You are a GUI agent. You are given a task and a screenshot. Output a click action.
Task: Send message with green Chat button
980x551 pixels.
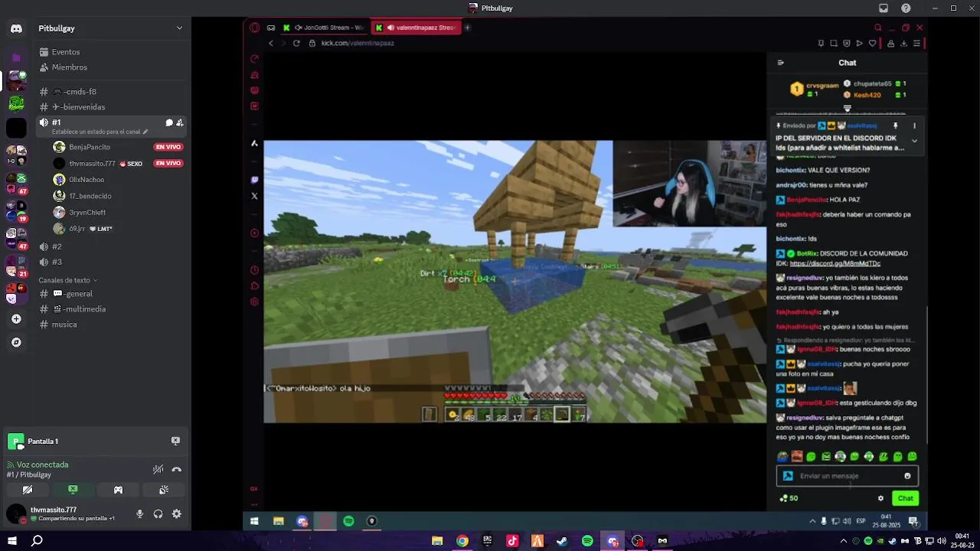tap(906, 498)
